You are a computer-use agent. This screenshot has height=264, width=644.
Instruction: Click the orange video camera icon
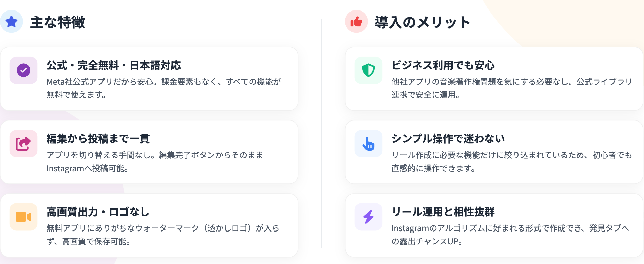23,217
